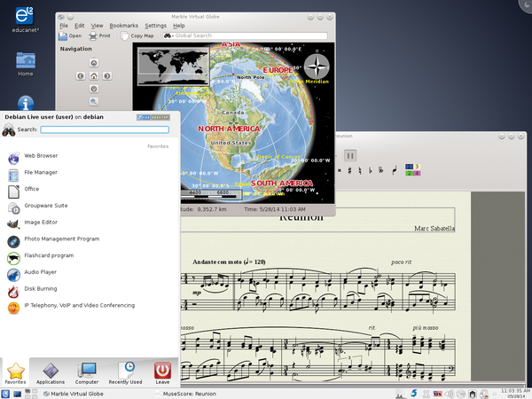Viewport: 532px width, 399px height.
Task: Select the flat accidental in MuseScore
Action: (x=370, y=170)
